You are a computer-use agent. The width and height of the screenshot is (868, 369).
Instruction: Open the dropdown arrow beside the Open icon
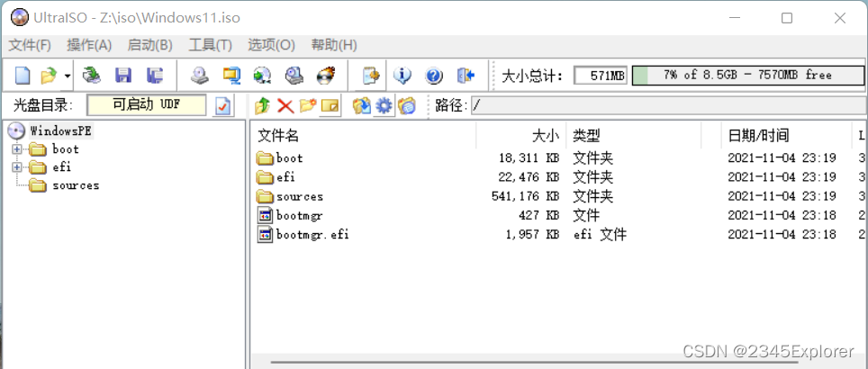[x=67, y=76]
